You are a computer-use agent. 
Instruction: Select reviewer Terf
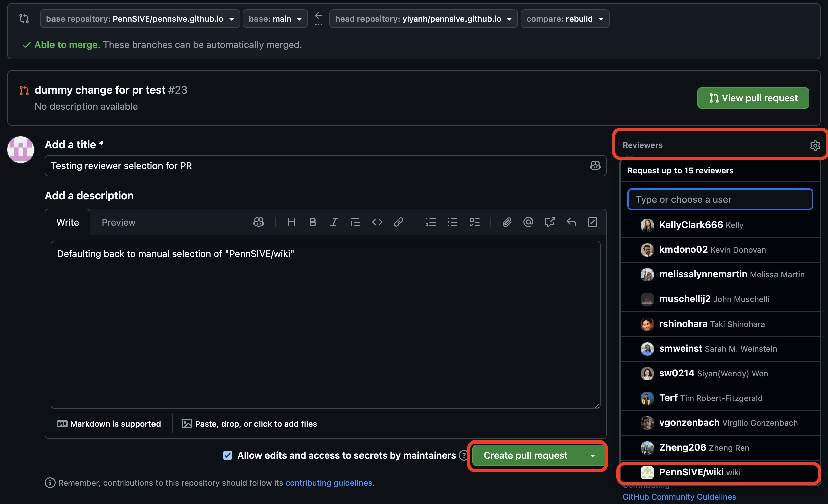[x=720, y=398]
